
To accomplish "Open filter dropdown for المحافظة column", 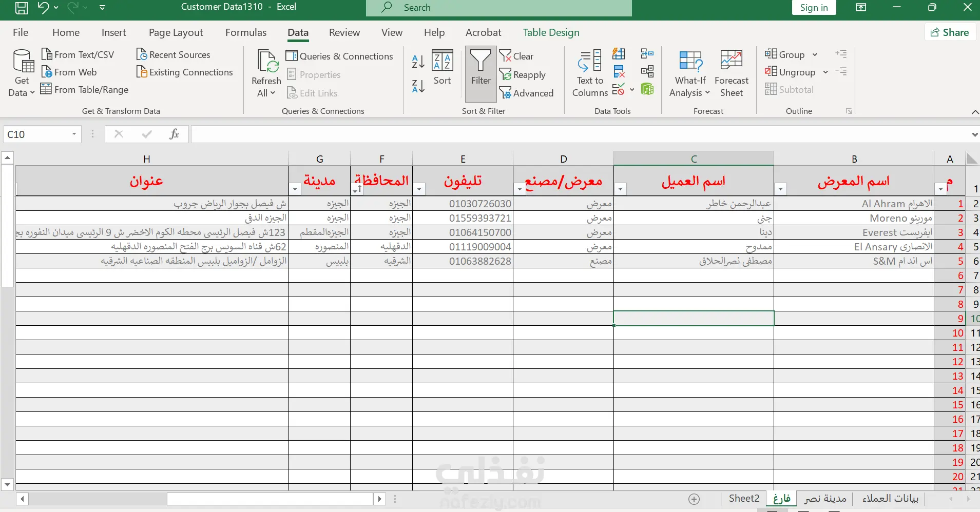I will click(357, 189).
